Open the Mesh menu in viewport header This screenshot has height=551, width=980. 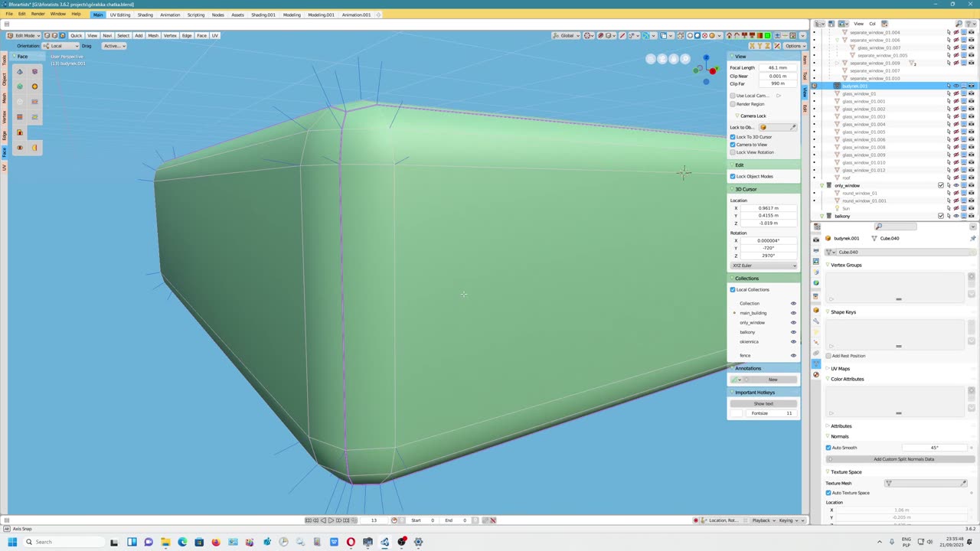point(153,35)
